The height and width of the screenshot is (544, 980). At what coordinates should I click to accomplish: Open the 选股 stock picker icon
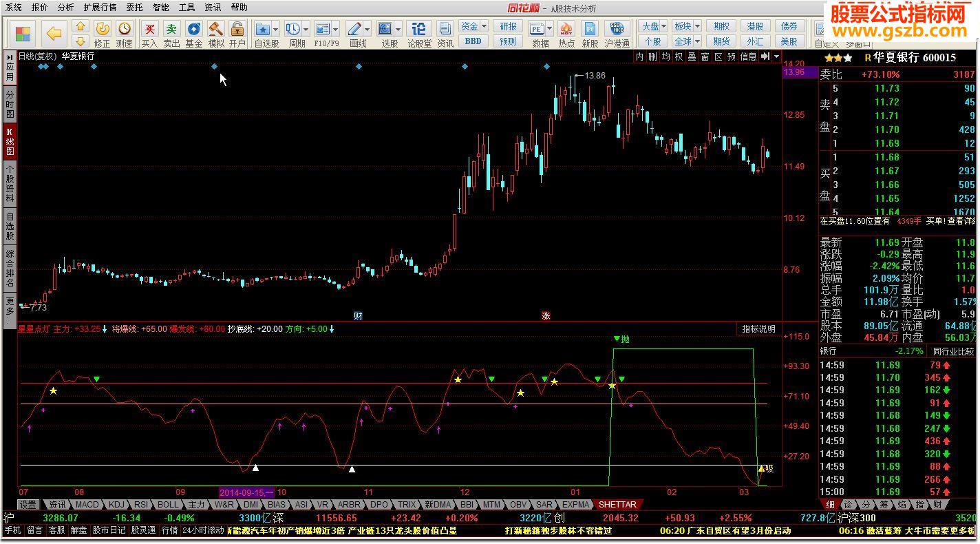point(385,29)
